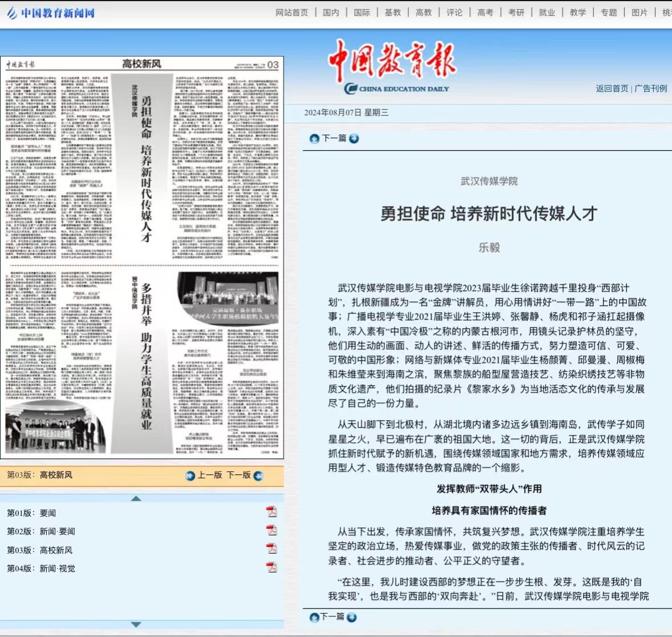
Task: Click the newspaper page 03 thumbnail image
Action: coord(142,257)
